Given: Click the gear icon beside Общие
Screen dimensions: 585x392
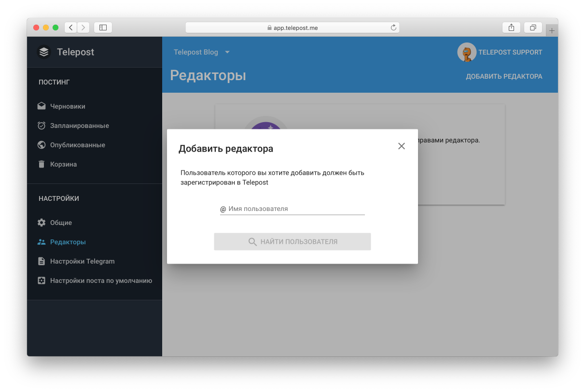Looking at the screenshot, I should coord(42,222).
